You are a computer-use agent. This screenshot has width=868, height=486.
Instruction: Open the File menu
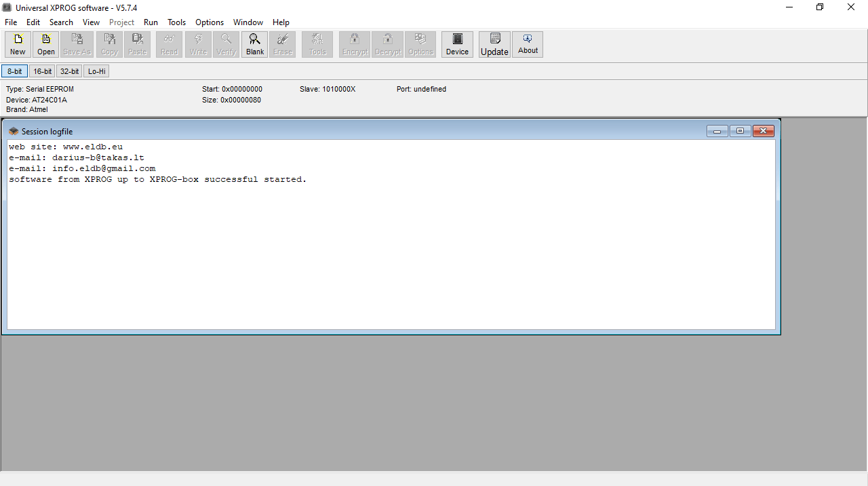coord(11,22)
